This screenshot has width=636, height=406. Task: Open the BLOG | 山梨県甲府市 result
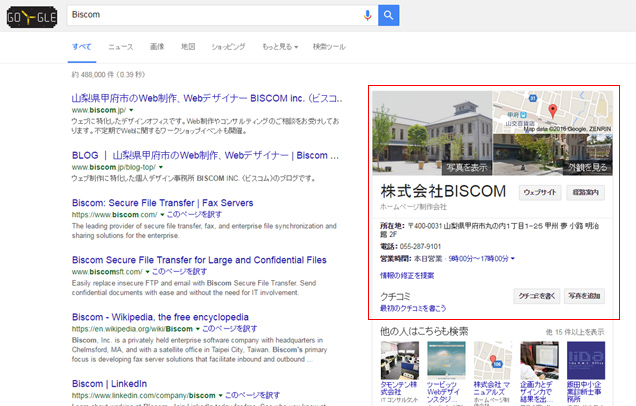click(205, 156)
